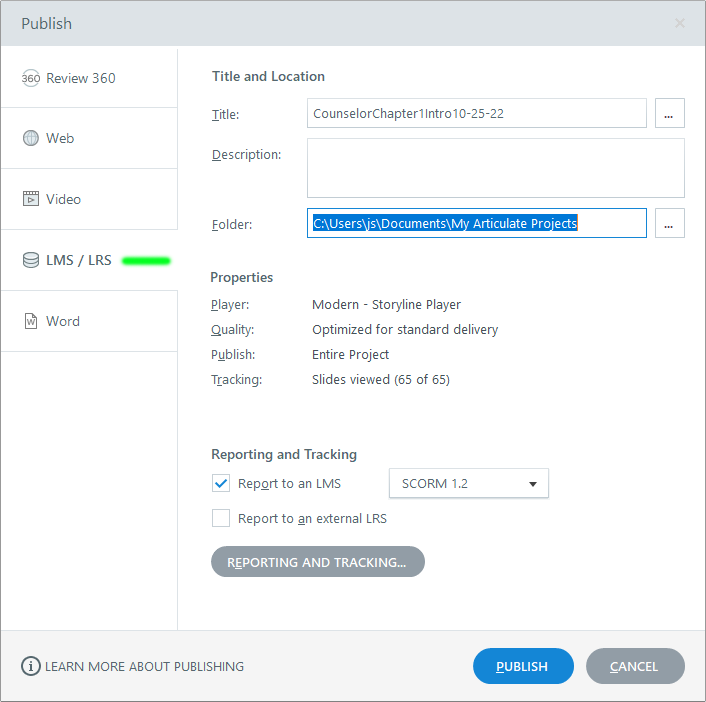
Task: Click the Folder ellipsis browse button
Action: point(669,223)
